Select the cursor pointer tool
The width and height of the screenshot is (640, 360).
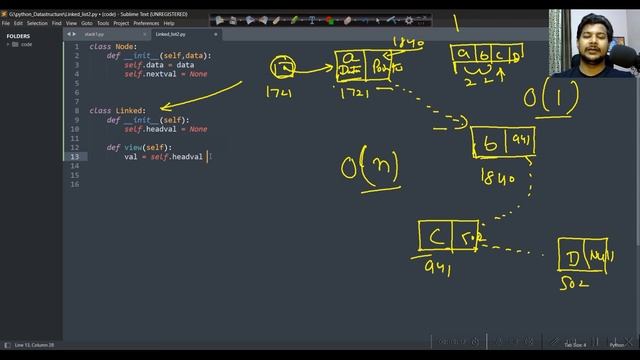378,20
